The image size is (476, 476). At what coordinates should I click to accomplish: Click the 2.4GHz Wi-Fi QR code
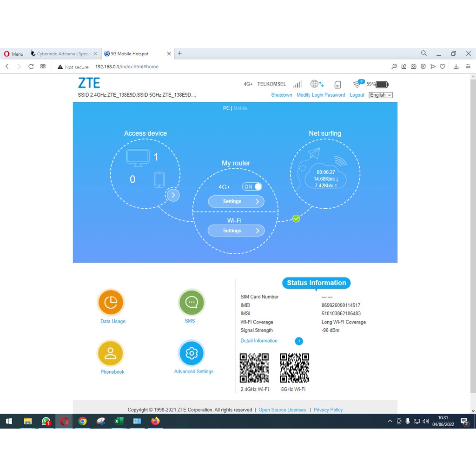(254, 368)
